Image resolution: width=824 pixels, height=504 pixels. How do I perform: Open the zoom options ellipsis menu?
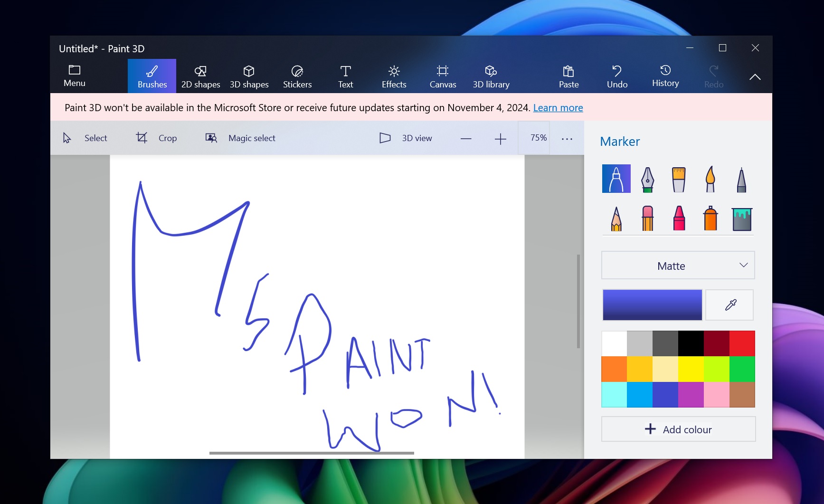567,138
